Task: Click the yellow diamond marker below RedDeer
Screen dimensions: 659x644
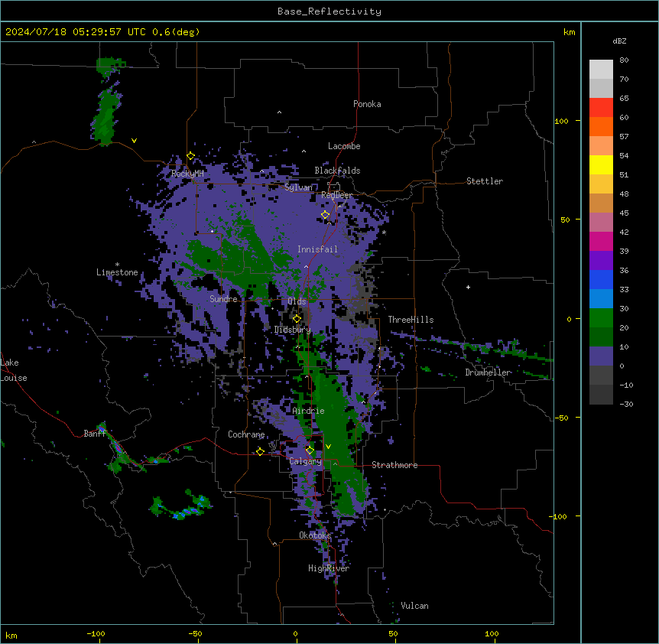Action: [326, 215]
